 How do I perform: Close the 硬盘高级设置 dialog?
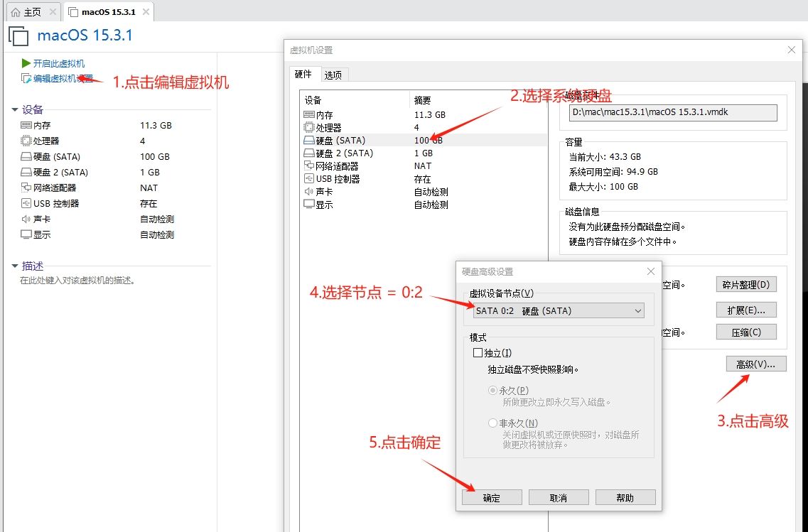tap(651, 271)
